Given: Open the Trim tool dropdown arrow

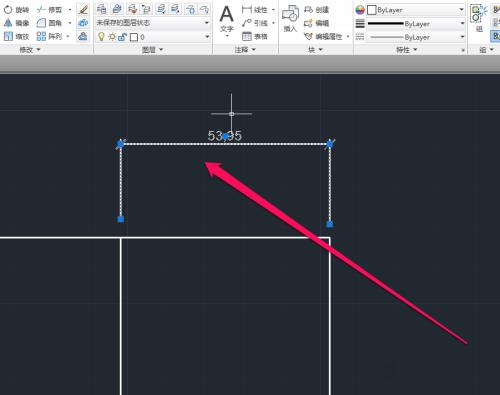Looking at the screenshot, I should (x=70, y=10).
